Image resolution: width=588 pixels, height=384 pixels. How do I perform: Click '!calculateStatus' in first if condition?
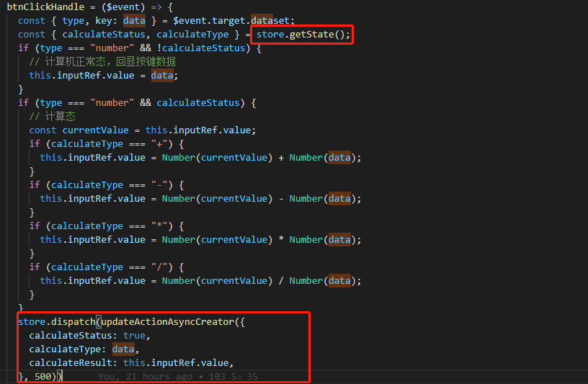(x=201, y=48)
